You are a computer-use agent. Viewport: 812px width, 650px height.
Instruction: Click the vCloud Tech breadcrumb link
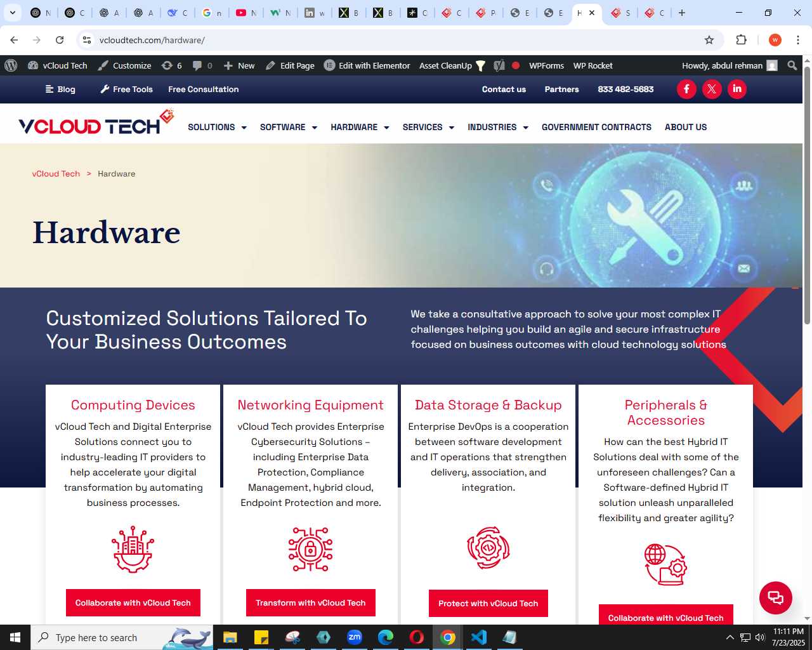point(56,173)
